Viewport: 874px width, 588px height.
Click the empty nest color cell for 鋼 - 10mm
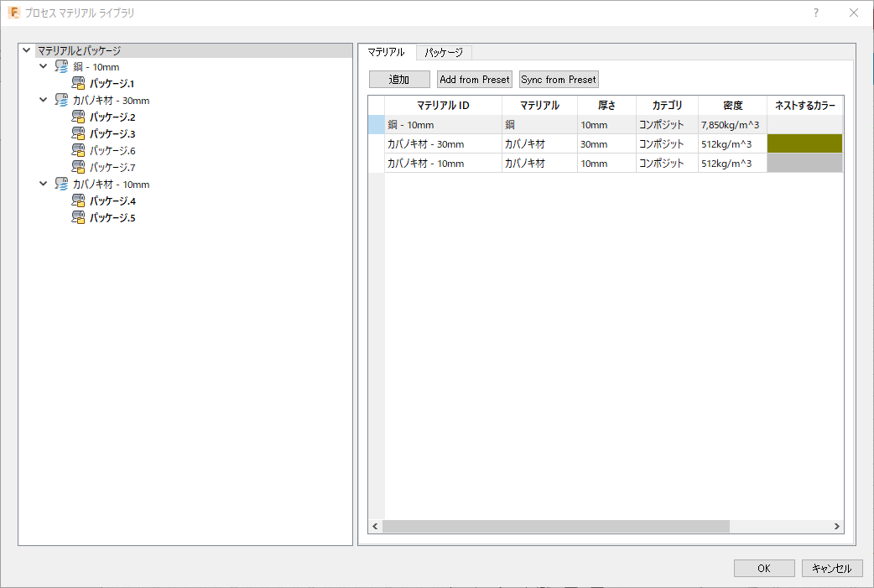pyautogui.click(x=804, y=124)
